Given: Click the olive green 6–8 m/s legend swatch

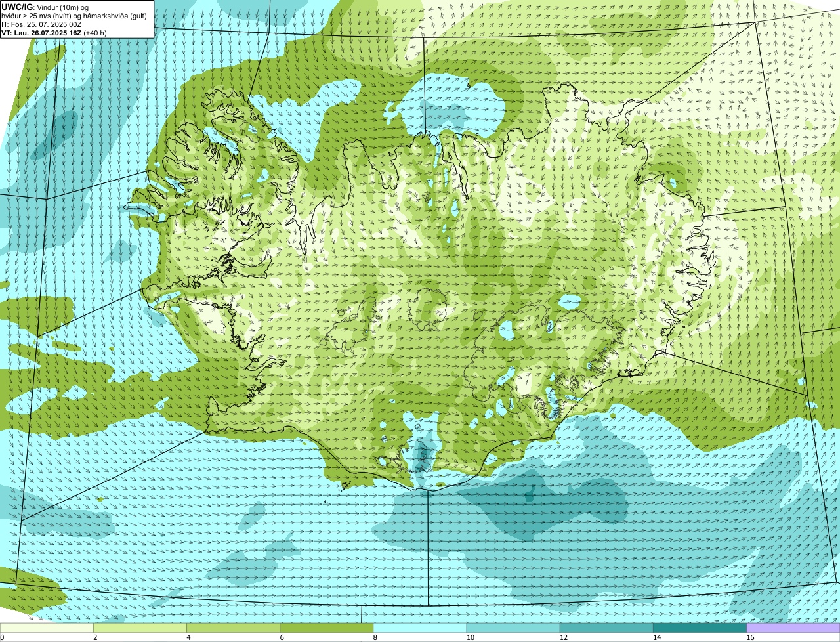Looking at the screenshot, I should [327, 628].
